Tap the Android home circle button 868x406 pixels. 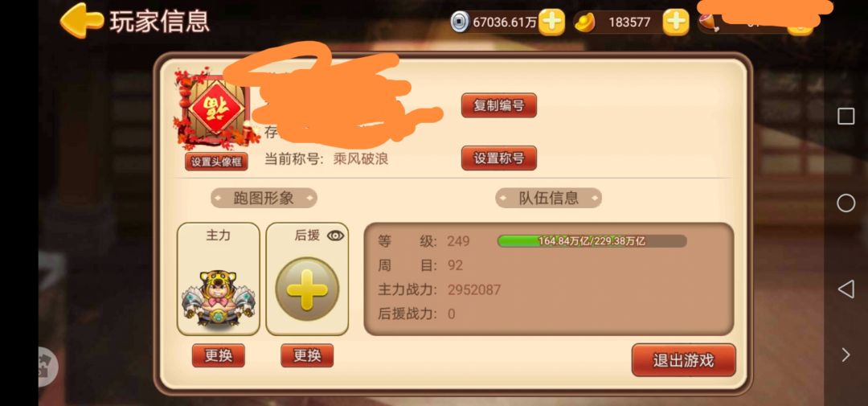(845, 203)
